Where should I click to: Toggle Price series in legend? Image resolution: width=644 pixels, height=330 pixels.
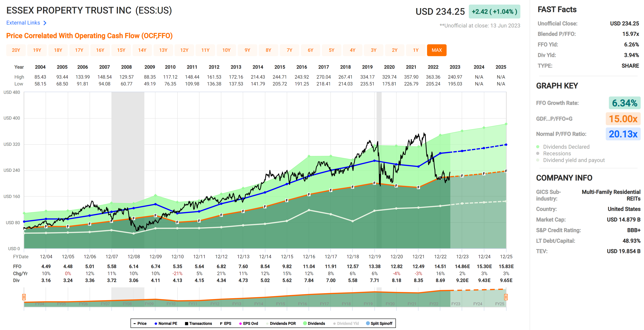point(140,323)
